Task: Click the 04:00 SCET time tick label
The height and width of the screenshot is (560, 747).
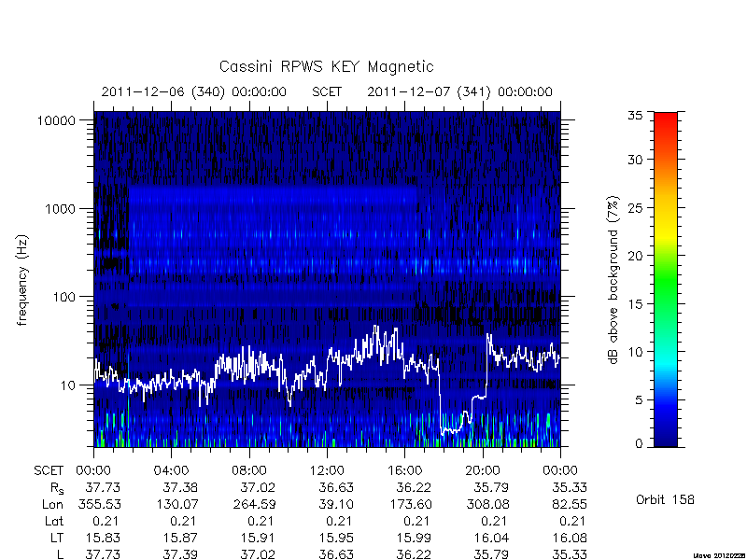Action: point(171,470)
